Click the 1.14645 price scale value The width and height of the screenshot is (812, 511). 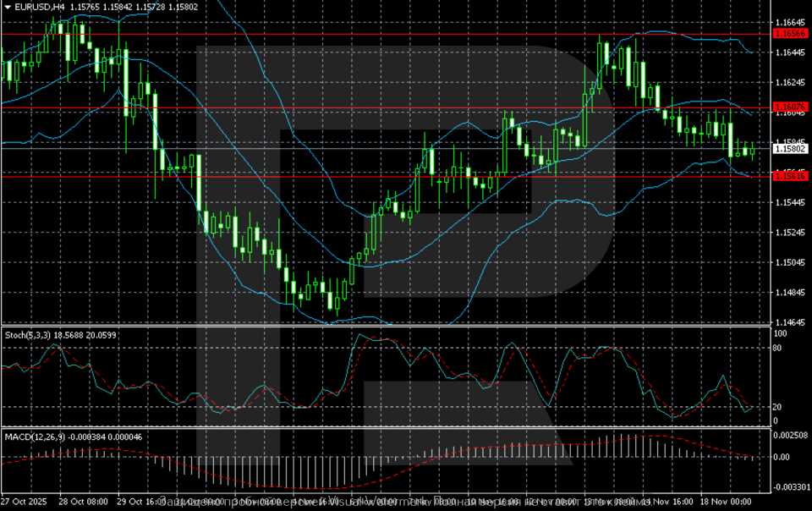[x=790, y=322]
